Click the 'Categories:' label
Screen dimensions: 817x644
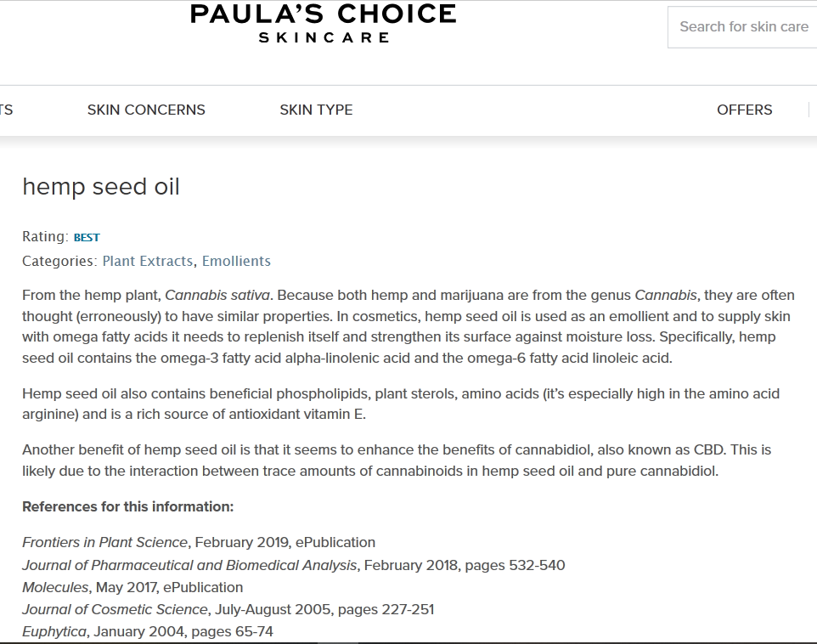pyautogui.click(x=59, y=261)
